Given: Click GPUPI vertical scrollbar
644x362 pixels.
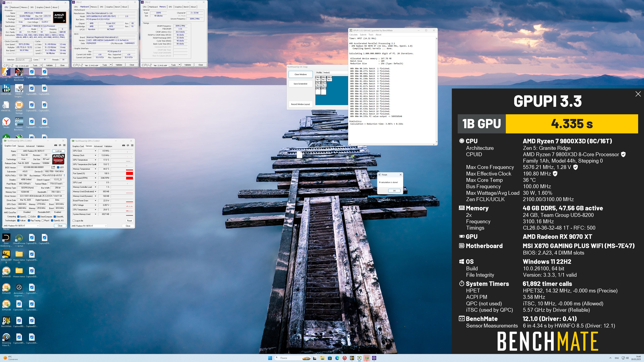Looking at the screenshot, I should coord(437,90).
